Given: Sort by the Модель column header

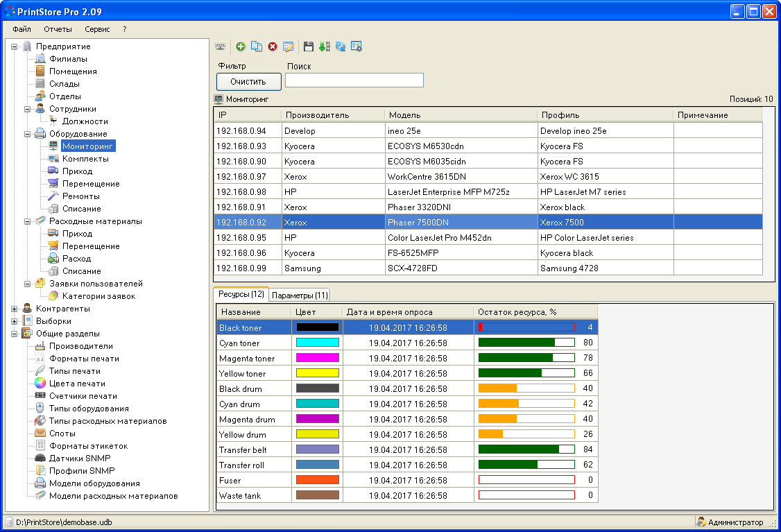Looking at the screenshot, I should point(461,115).
